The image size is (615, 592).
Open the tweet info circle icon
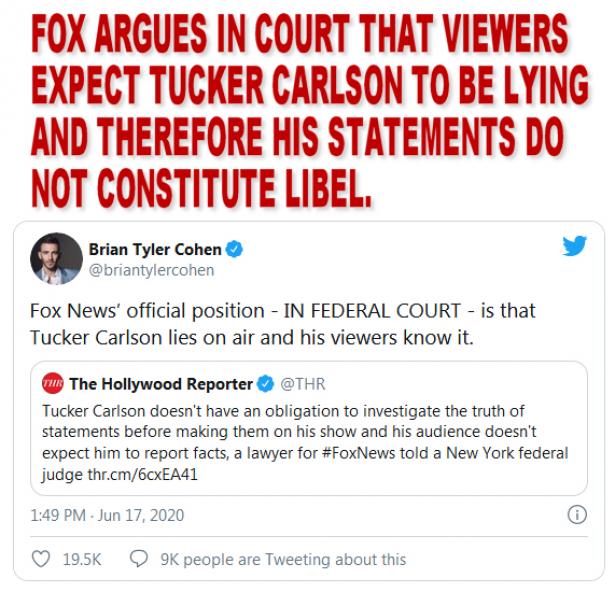(577, 515)
